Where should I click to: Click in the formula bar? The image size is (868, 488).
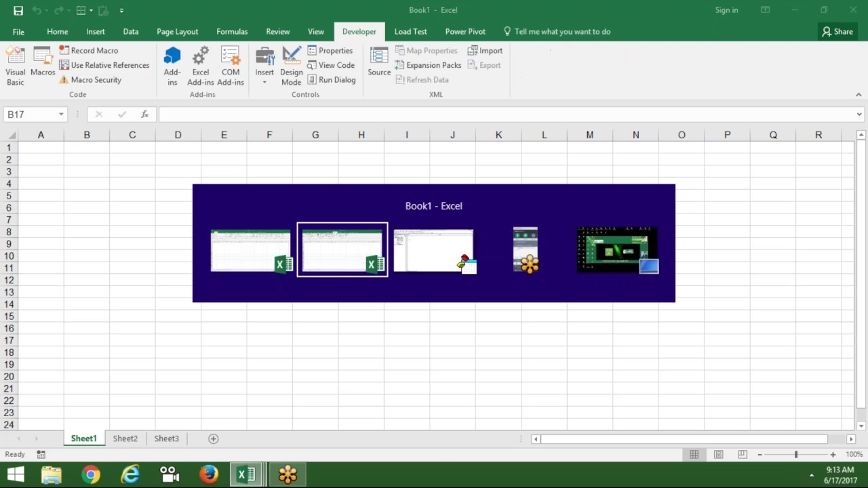click(x=506, y=115)
